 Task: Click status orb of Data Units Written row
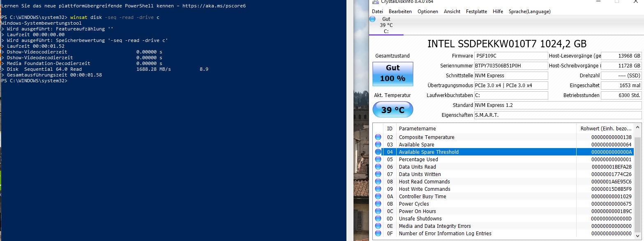tap(378, 174)
